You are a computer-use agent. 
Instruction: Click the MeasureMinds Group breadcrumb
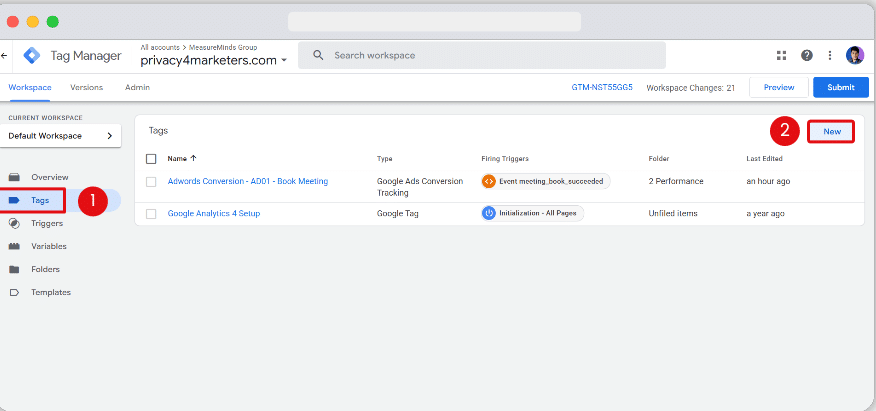point(223,47)
